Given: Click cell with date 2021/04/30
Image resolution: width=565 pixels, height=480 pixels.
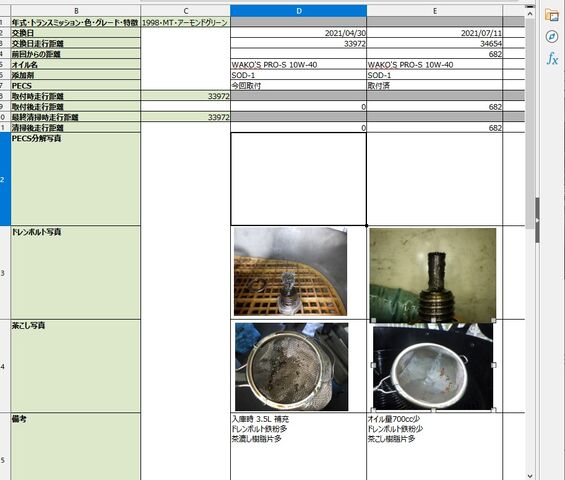Looking at the screenshot, I should click(298, 33).
